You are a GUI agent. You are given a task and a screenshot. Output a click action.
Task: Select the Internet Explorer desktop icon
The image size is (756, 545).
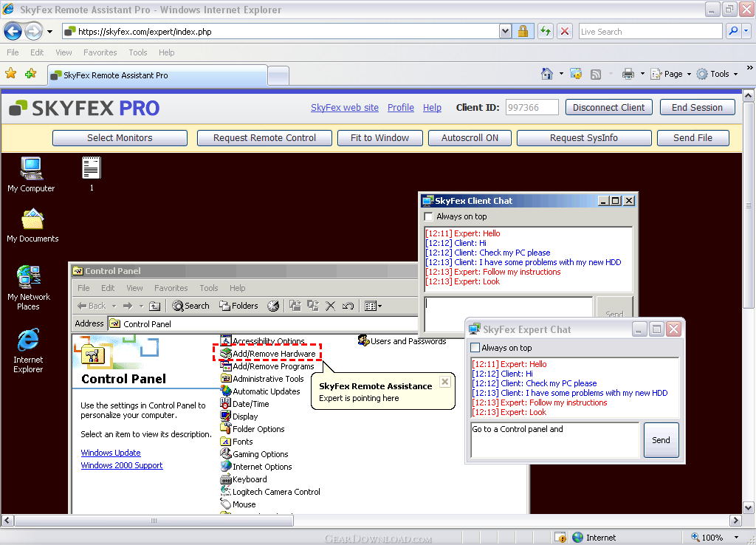click(x=28, y=351)
